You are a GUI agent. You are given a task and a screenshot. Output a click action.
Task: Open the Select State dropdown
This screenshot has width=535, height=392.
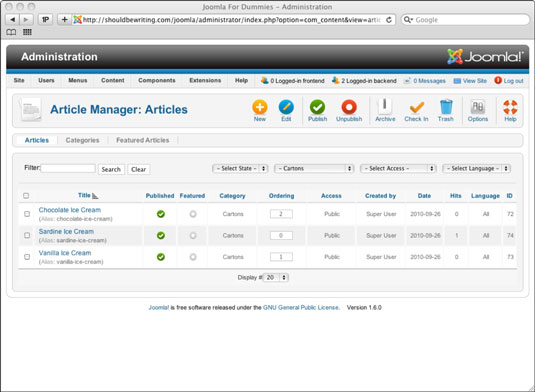pos(240,169)
